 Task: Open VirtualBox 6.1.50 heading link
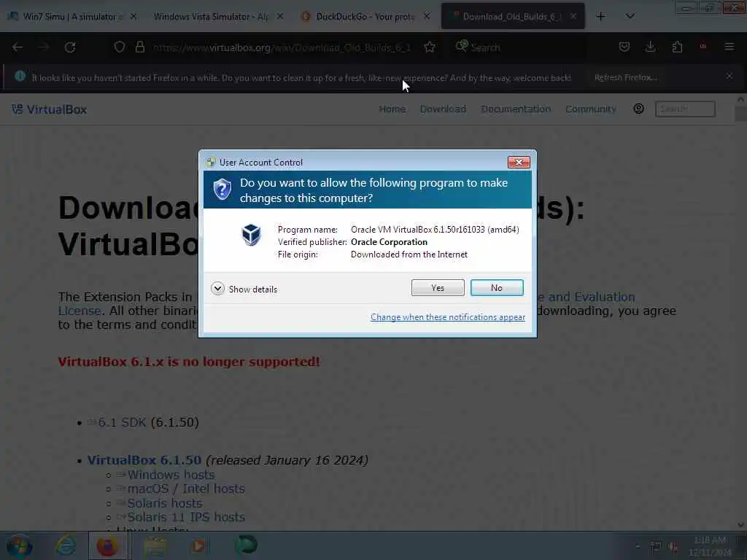click(144, 461)
